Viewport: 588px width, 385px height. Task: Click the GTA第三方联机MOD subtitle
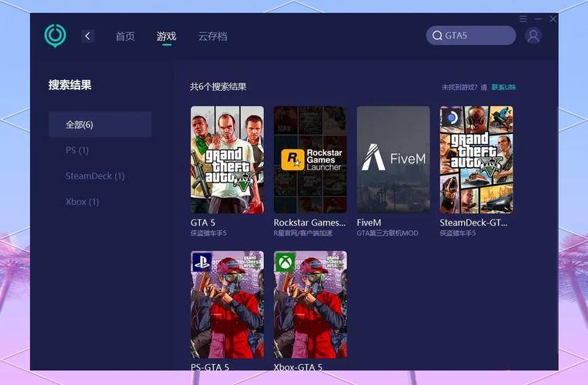(x=387, y=233)
